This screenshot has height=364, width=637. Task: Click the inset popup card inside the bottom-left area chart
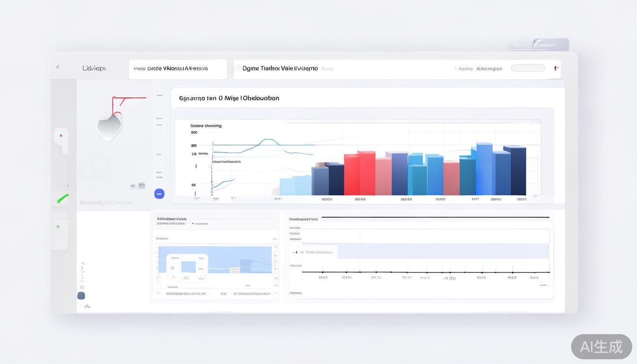point(187,268)
